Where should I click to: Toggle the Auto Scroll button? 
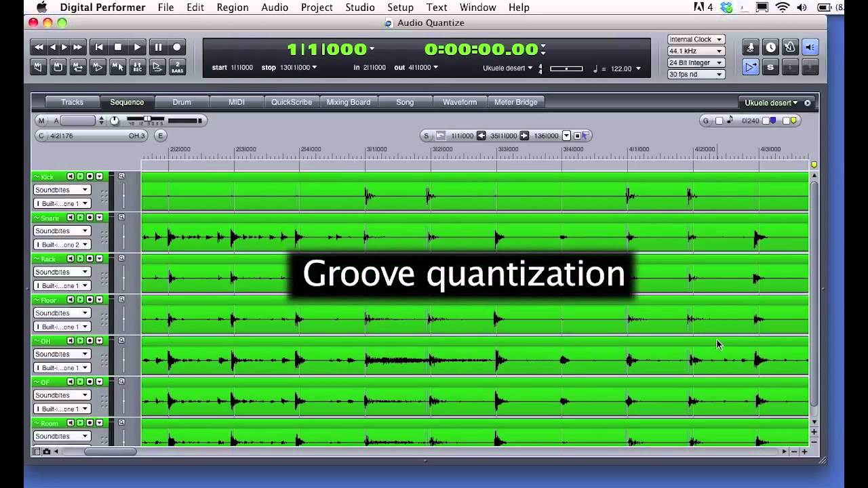751,67
